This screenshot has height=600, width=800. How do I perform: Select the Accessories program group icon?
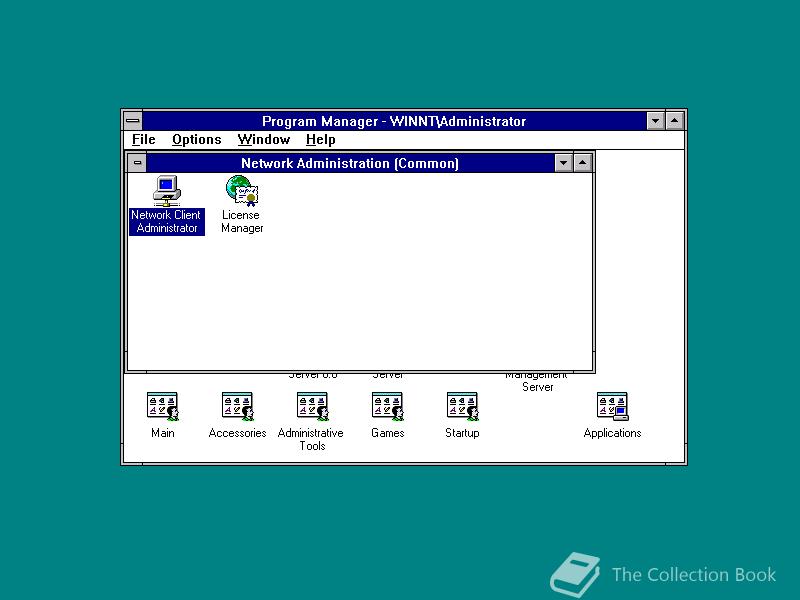[x=237, y=406]
